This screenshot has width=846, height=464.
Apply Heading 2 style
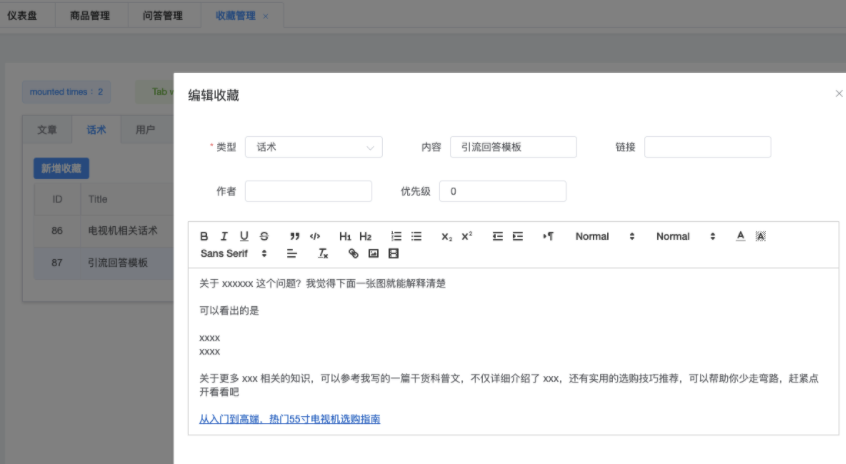point(366,236)
